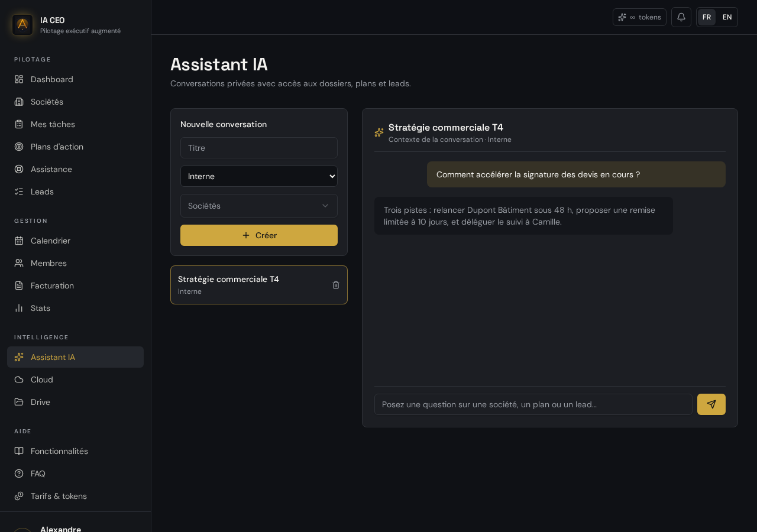Click the Leads checklist icon
Image resolution: width=757 pixels, height=532 pixels.
(19, 192)
